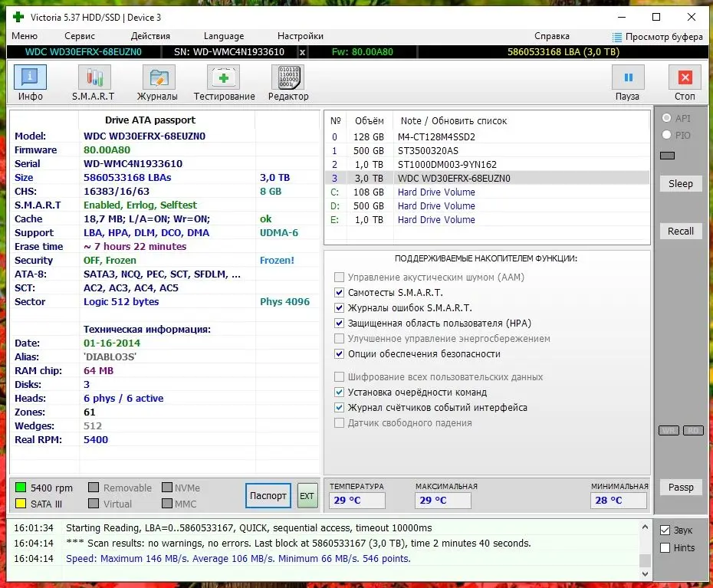Image resolution: width=713 pixels, height=588 pixels.
Task: Open the Справка menu
Action: pos(551,36)
